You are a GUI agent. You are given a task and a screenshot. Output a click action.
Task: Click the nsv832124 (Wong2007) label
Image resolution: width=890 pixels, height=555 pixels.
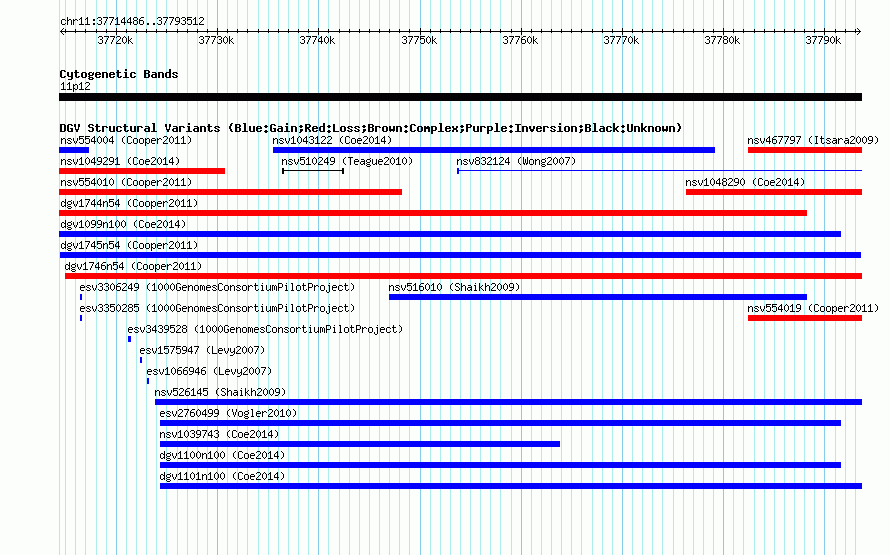(x=516, y=161)
